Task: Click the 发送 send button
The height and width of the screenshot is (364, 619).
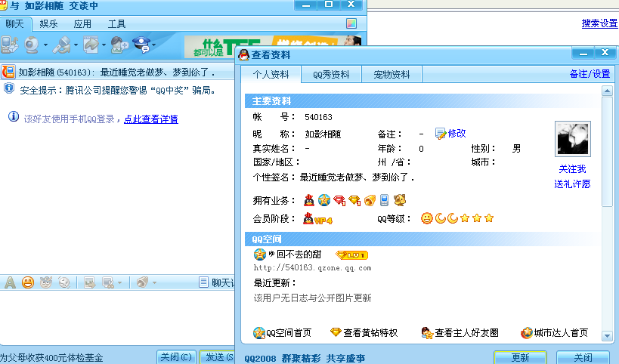Action: click(217, 357)
